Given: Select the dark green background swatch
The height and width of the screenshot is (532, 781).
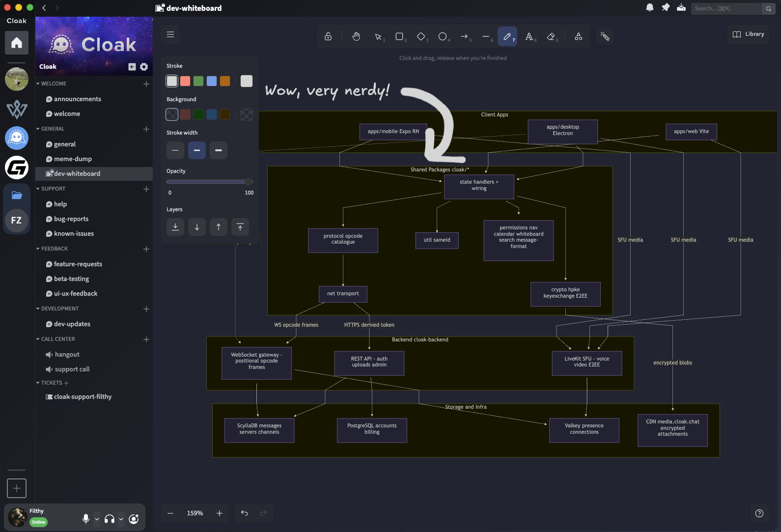Looking at the screenshot, I should point(198,114).
